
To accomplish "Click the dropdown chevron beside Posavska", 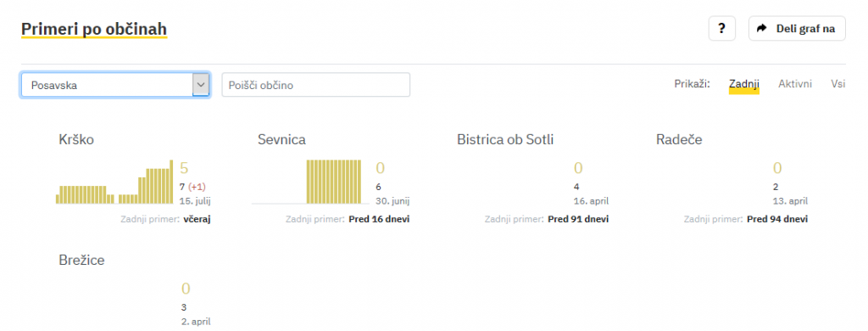I will pos(200,85).
